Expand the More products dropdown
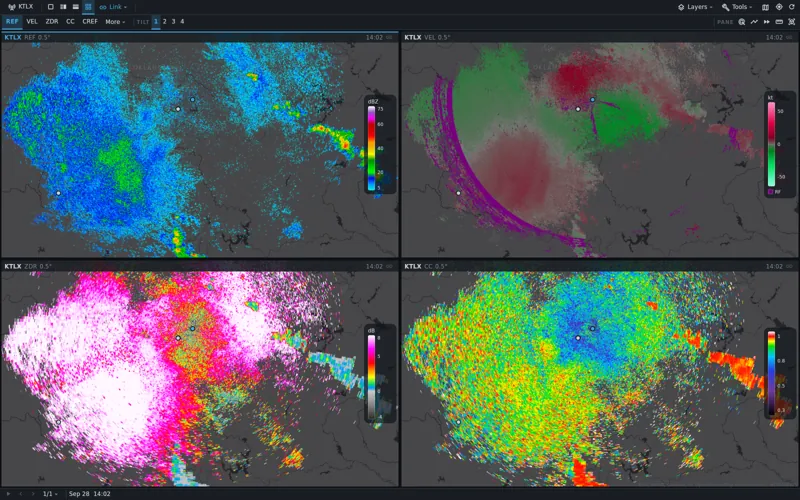 pyautogui.click(x=115, y=22)
